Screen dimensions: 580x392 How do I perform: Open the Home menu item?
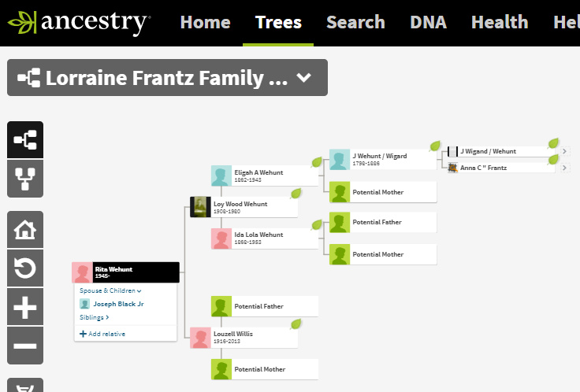pos(205,22)
